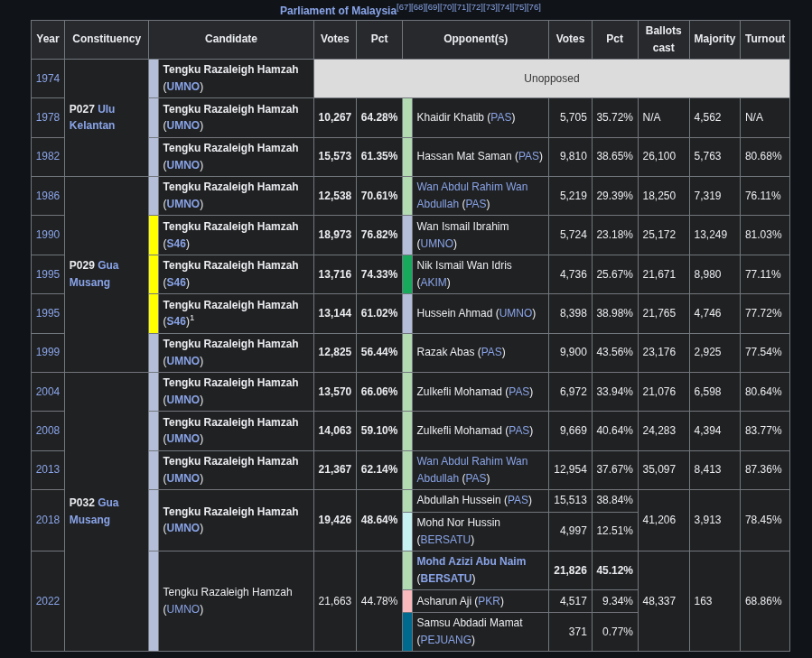812x658 pixels.
Task: Click the Turnout column header
Action: click(765, 40)
